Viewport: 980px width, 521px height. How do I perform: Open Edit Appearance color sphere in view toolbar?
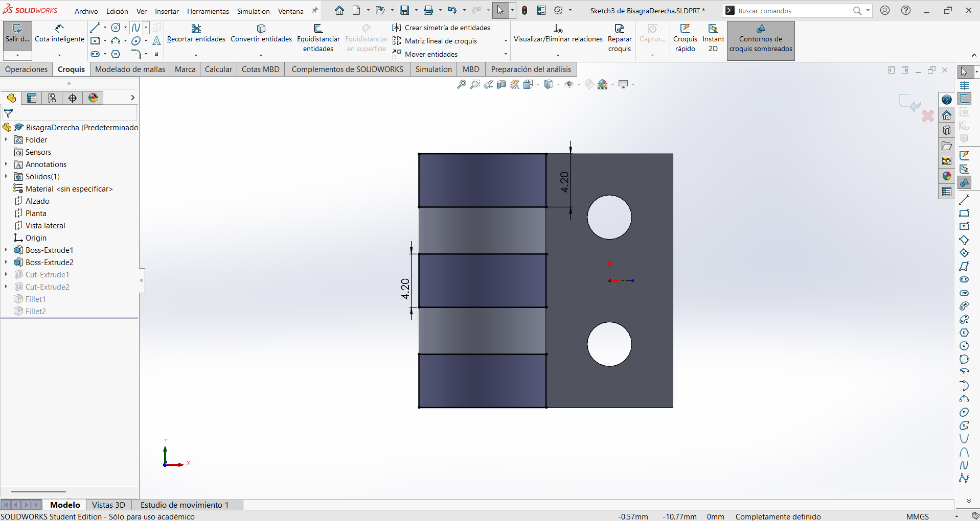click(x=603, y=84)
